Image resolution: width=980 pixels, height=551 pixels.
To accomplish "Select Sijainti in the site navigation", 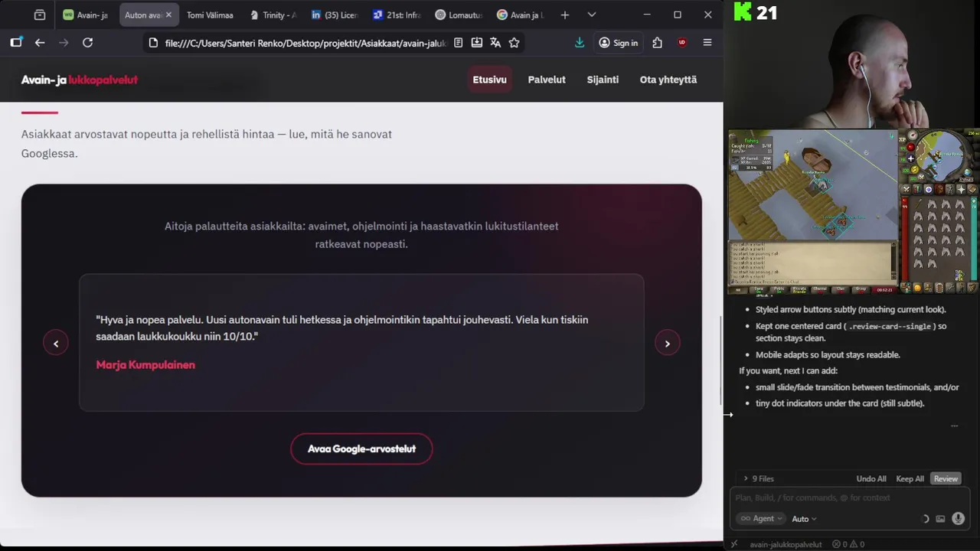I will (603, 80).
